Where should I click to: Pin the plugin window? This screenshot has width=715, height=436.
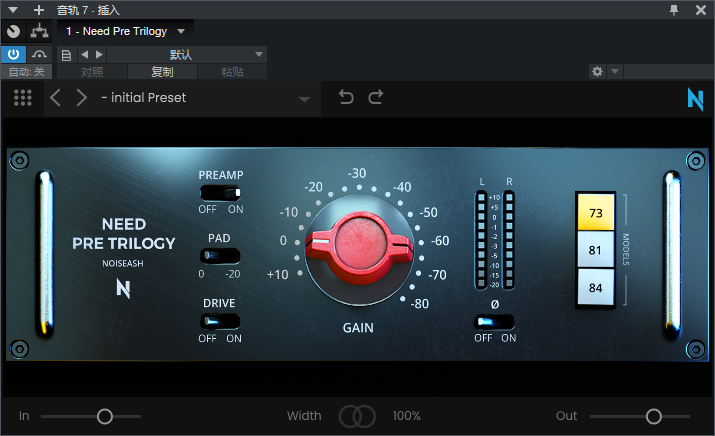coord(674,10)
